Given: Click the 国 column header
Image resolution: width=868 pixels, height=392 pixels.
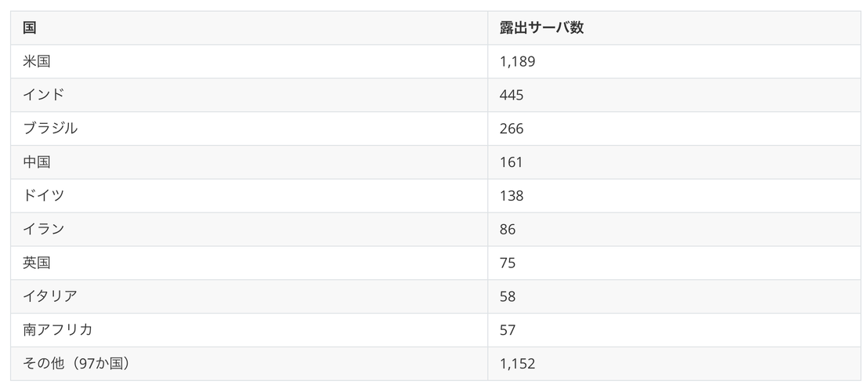Looking at the screenshot, I should (x=249, y=27).
